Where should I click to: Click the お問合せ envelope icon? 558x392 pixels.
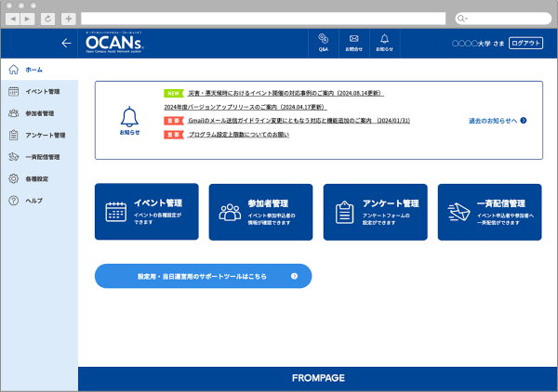pyautogui.click(x=353, y=41)
